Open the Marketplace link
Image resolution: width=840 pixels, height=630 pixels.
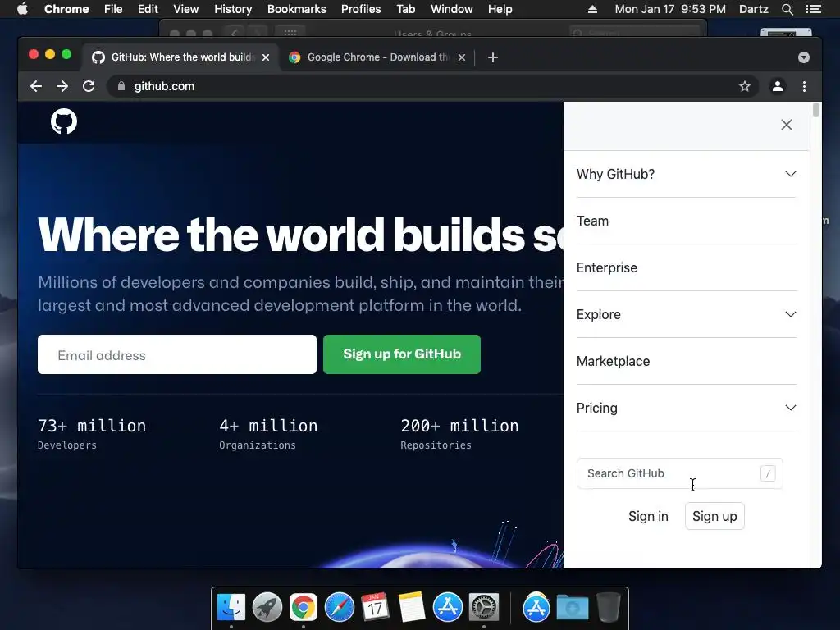(x=613, y=361)
